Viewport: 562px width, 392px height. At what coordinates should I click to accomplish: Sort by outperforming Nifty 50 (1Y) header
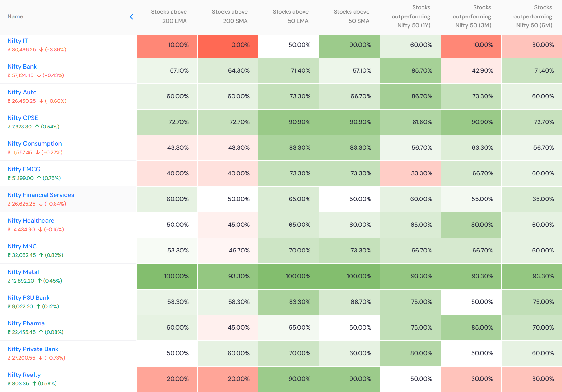pyautogui.click(x=411, y=16)
